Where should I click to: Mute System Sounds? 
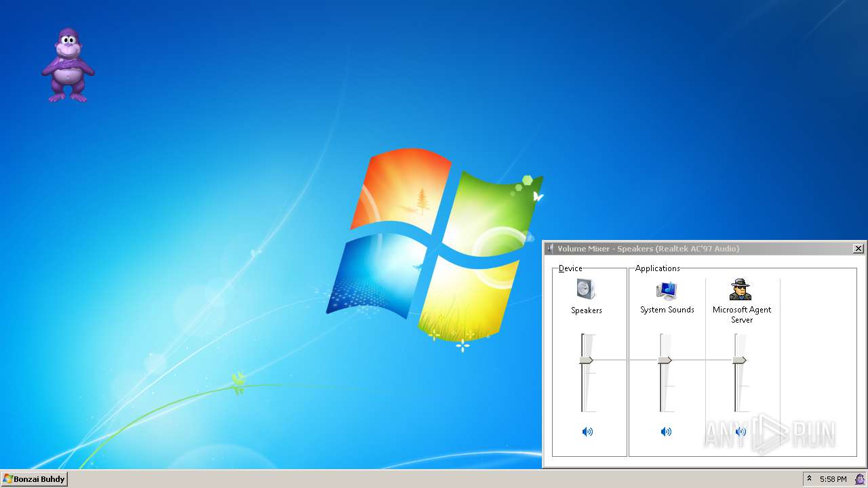tap(667, 432)
